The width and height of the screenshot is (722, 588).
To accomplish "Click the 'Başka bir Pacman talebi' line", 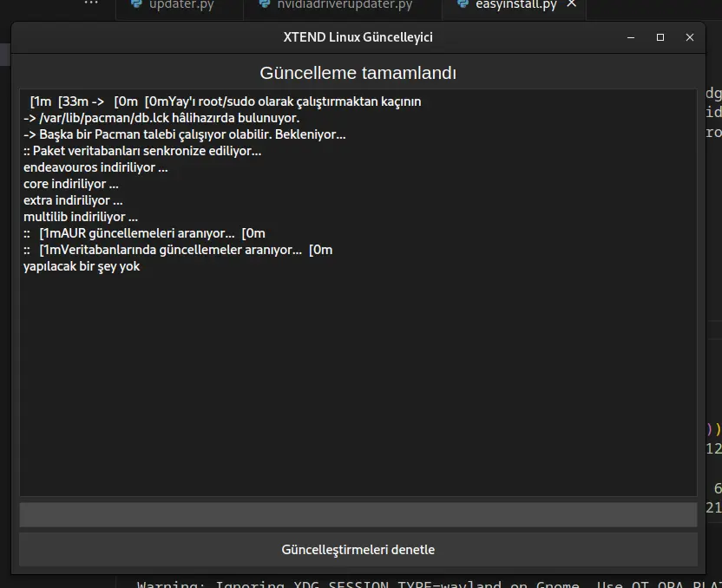I will (x=185, y=134).
